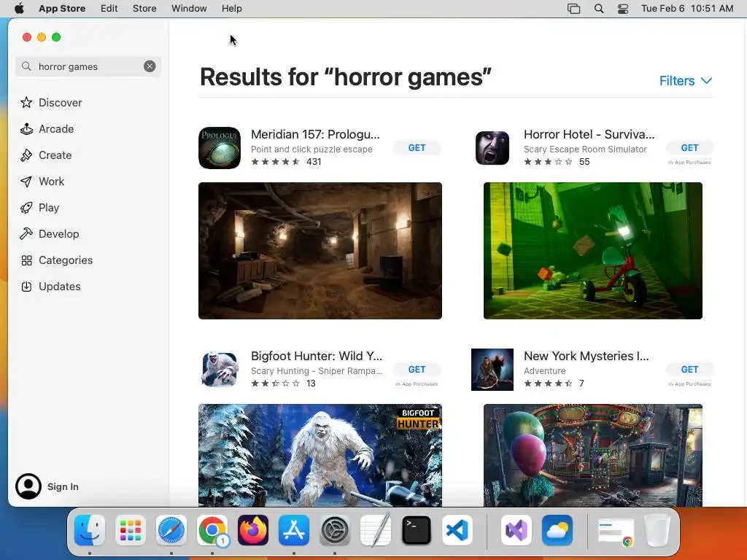
Task: Expand the Filters dropdown
Action: 686,80
